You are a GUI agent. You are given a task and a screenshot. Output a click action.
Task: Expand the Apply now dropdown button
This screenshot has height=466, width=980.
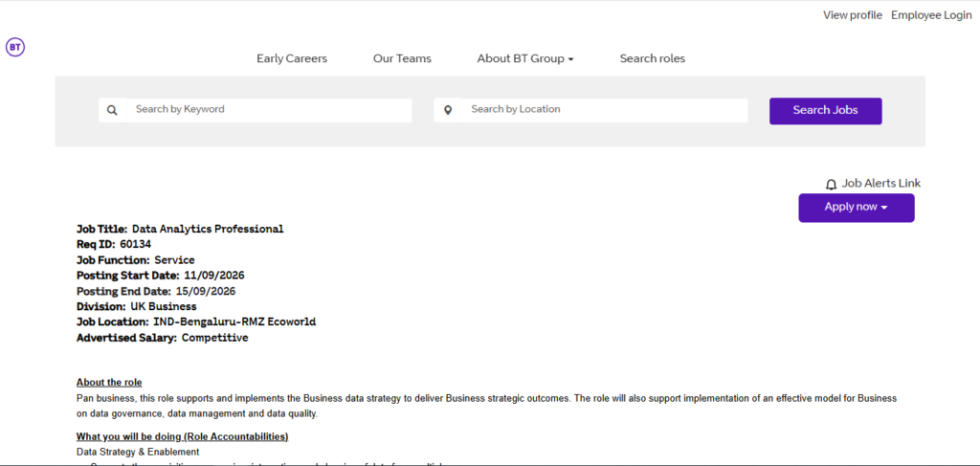857,208
